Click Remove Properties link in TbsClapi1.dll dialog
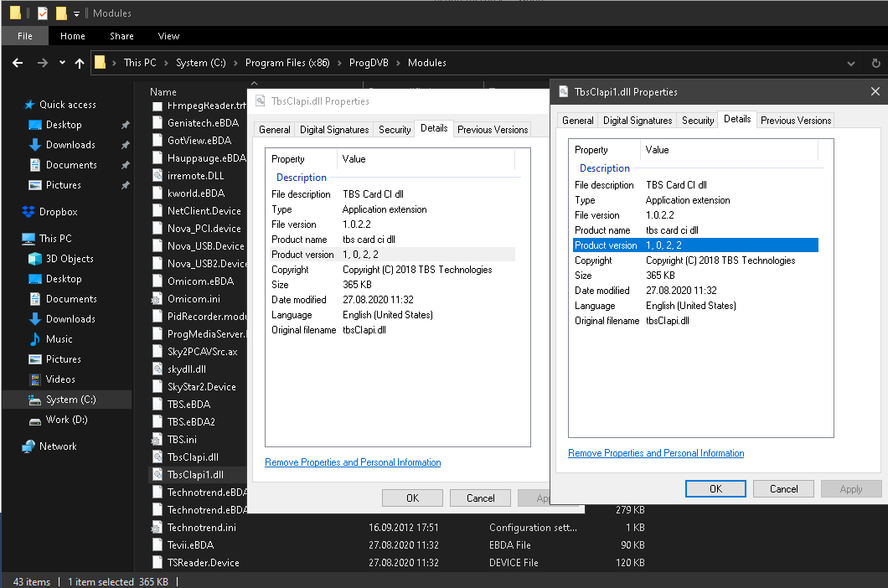Viewport: 888px width, 588px height. click(656, 453)
